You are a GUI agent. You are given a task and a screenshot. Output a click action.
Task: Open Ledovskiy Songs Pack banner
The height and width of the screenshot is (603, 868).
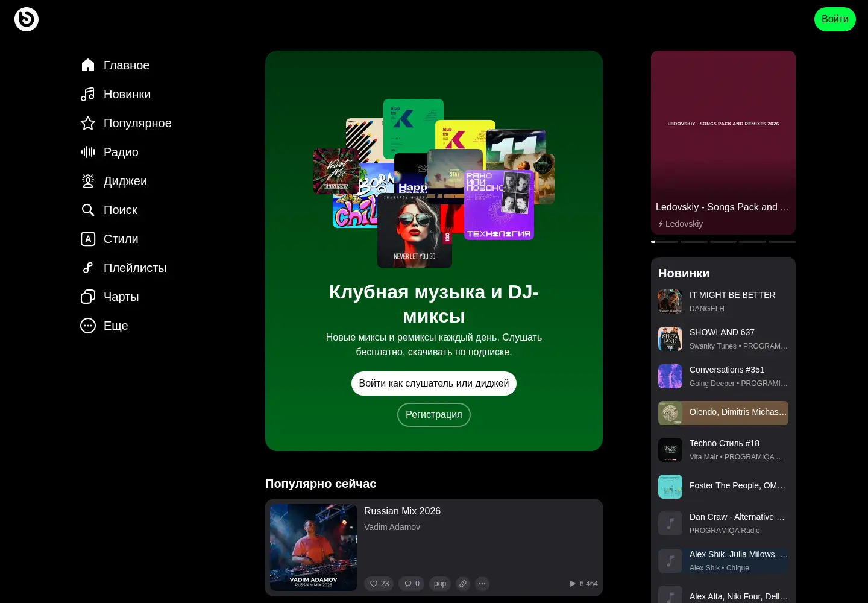(x=723, y=142)
